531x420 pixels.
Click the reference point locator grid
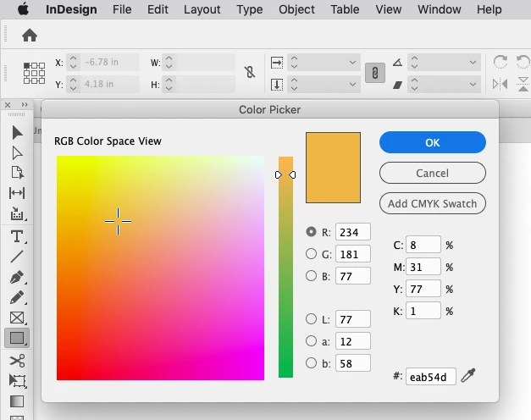click(34, 73)
